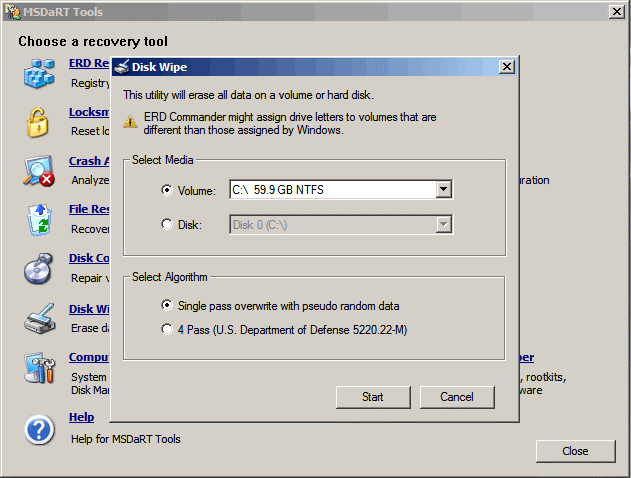Image resolution: width=631 pixels, height=478 pixels.
Task: Choose 4 Pass Department of Defense algorithm
Action: point(167,329)
